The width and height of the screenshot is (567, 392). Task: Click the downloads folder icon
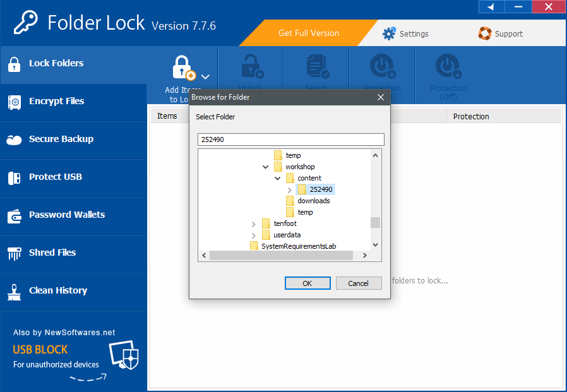point(290,201)
